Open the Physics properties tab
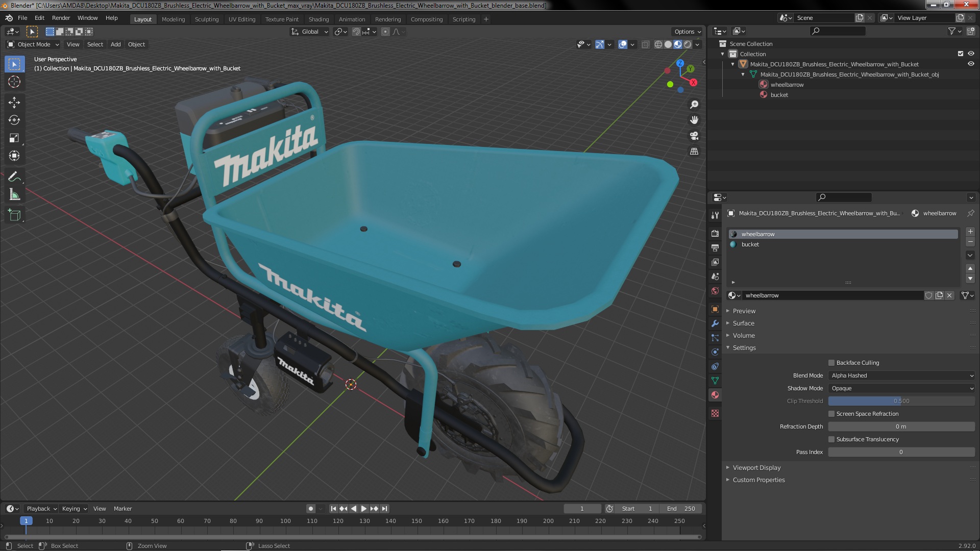The width and height of the screenshot is (980, 551). pyautogui.click(x=715, y=352)
